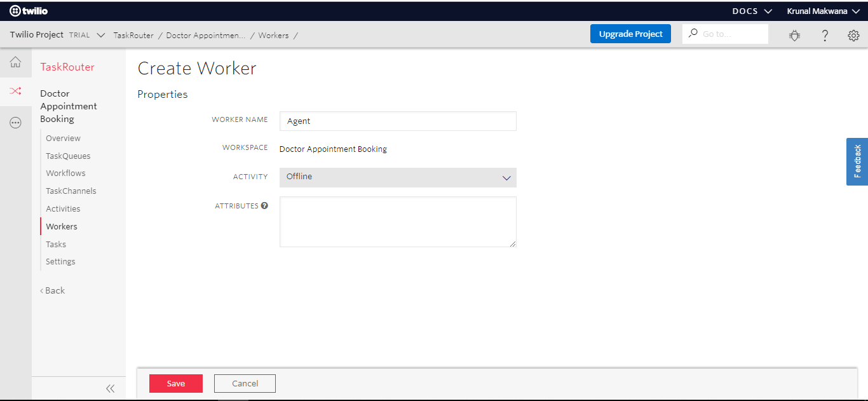The width and height of the screenshot is (868, 401).
Task: Open the settings gear icon
Action: 853,36
